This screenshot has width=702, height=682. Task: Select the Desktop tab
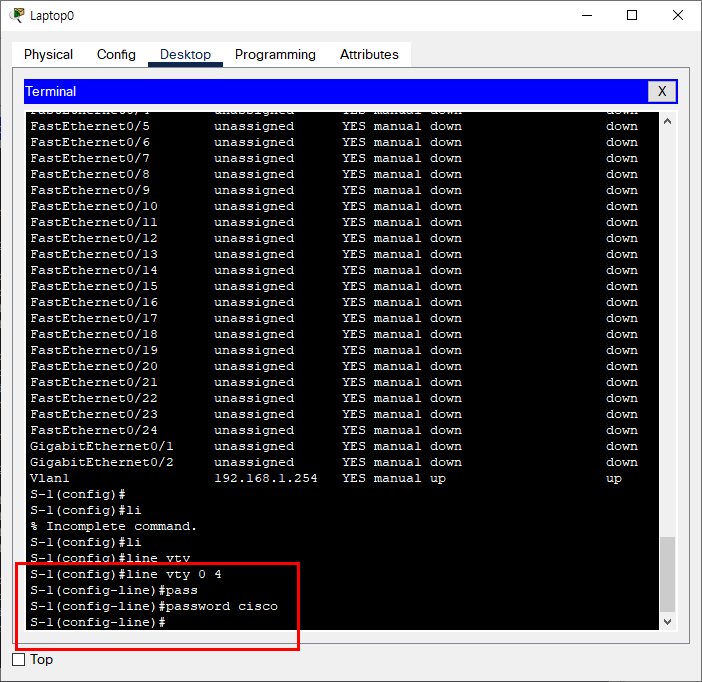pyautogui.click(x=185, y=54)
